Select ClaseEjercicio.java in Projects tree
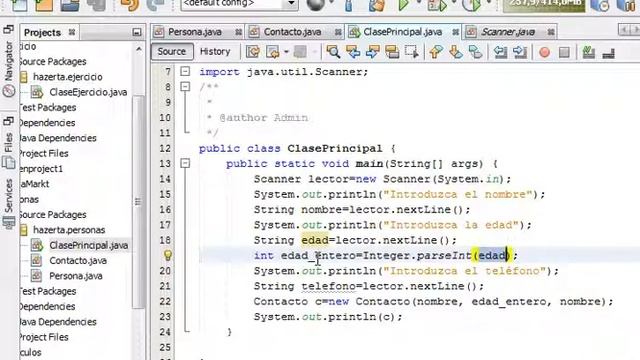This screenshot has width=640, height=360. 88,92
